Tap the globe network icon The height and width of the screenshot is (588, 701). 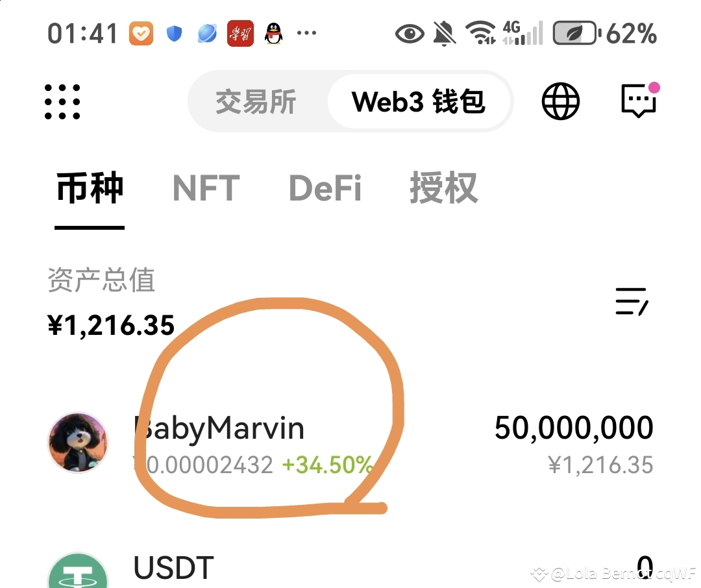561,101
